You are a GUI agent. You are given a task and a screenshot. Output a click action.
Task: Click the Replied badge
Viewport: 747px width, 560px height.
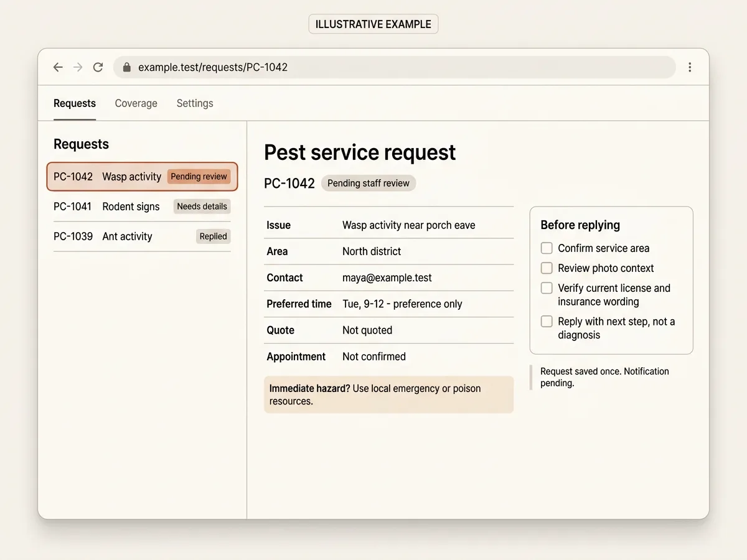coord(214,236)
